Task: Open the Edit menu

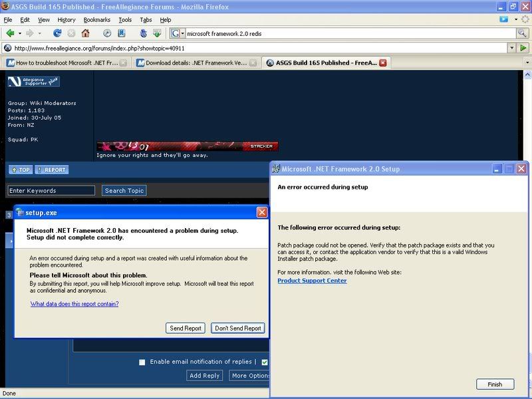Action: pyautogui.click(x=25, y=20)
